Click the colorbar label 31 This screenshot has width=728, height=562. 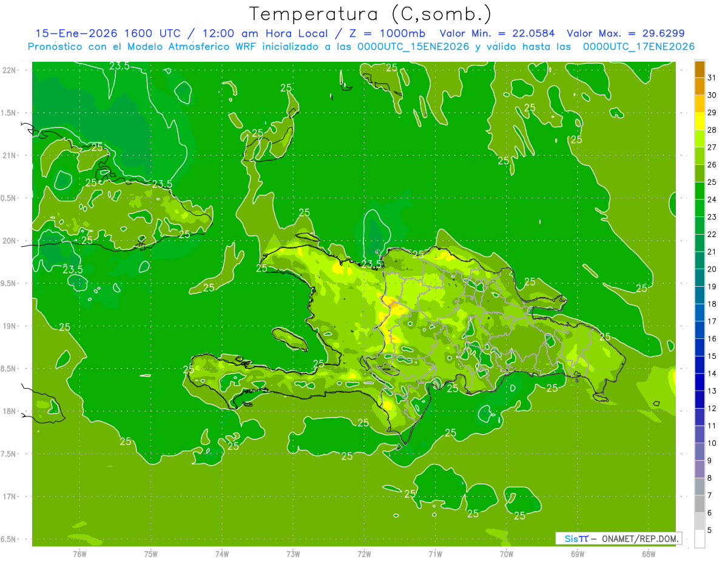coord(712,78)
